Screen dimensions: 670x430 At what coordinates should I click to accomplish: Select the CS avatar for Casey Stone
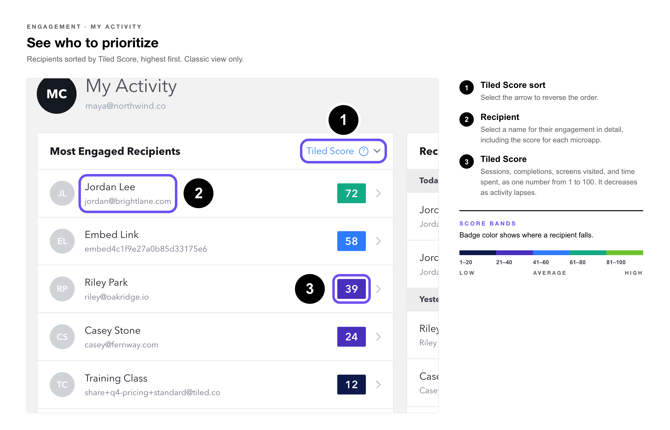point(62,337)
